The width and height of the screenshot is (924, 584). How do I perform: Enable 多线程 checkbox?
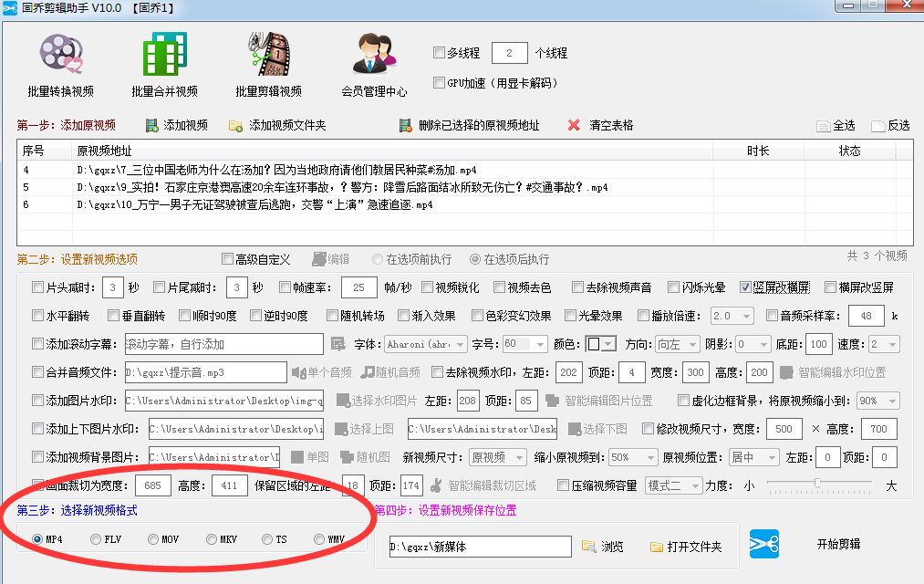tap(439, 52)
